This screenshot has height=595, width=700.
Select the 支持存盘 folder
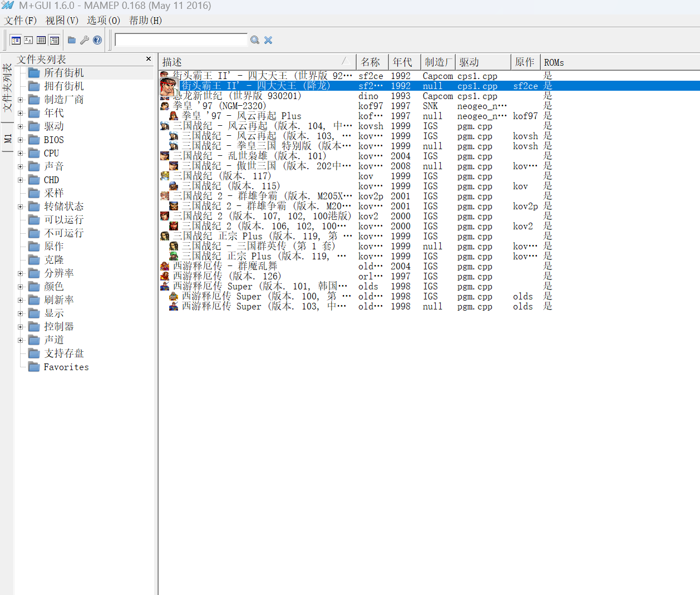63,353
